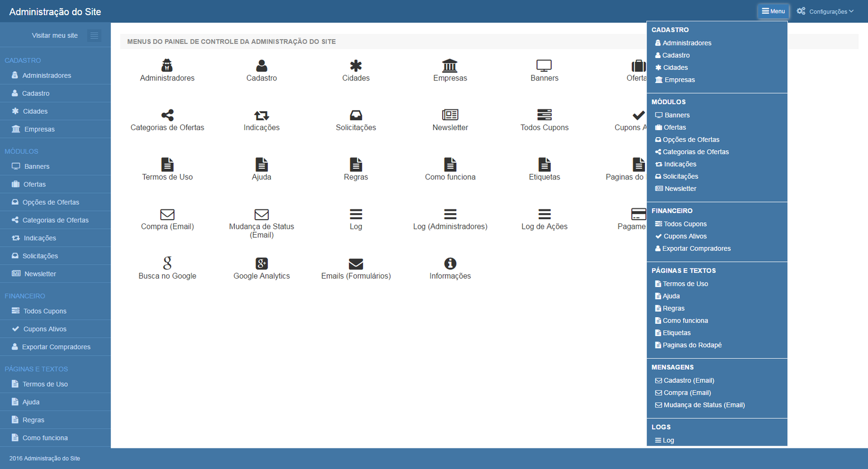Choose Regras in the Menu dropdown
868x469 pixels.
(x=669, y=309)
